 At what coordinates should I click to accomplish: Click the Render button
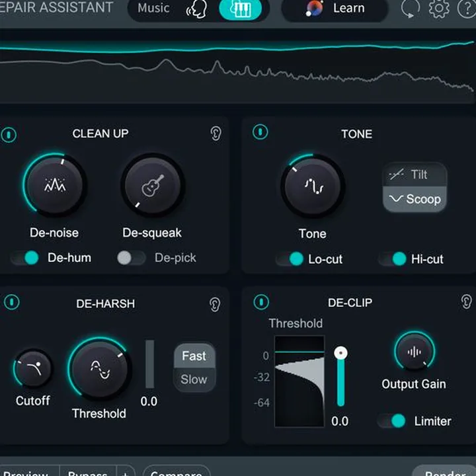(444, 471)
